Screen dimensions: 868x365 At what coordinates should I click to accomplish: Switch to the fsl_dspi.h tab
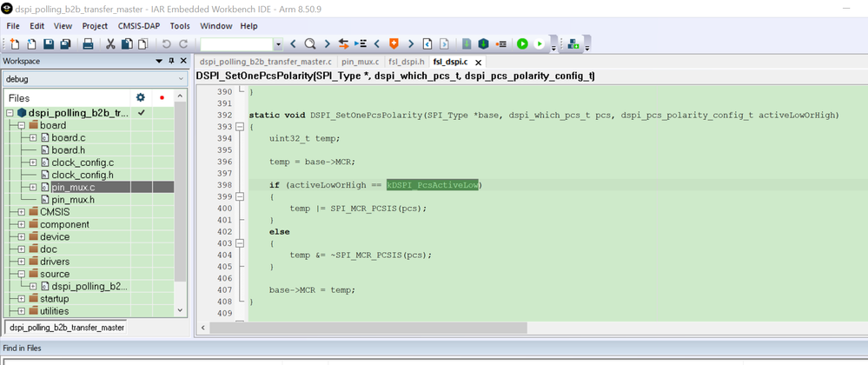407,62
